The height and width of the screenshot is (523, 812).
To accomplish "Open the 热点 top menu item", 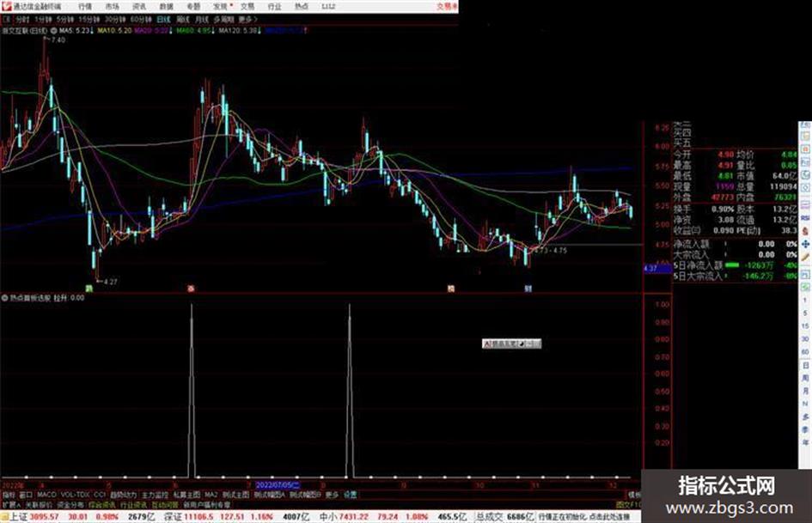I will (301, 7).
